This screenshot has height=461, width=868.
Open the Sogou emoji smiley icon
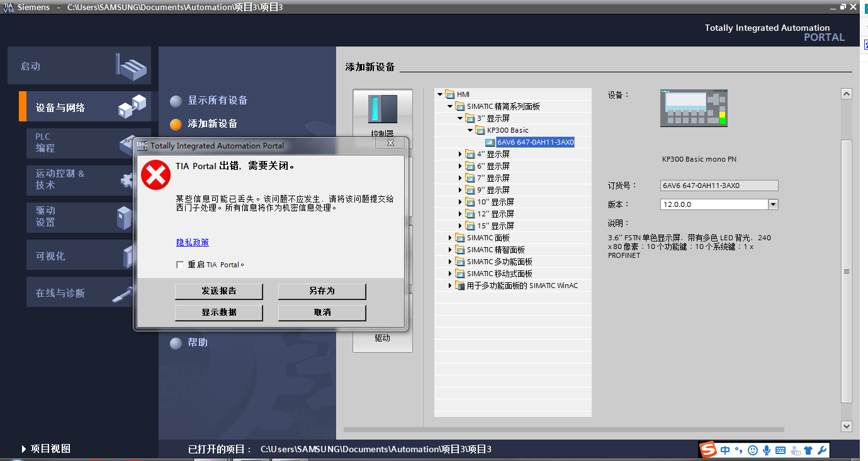coord(753,450)
